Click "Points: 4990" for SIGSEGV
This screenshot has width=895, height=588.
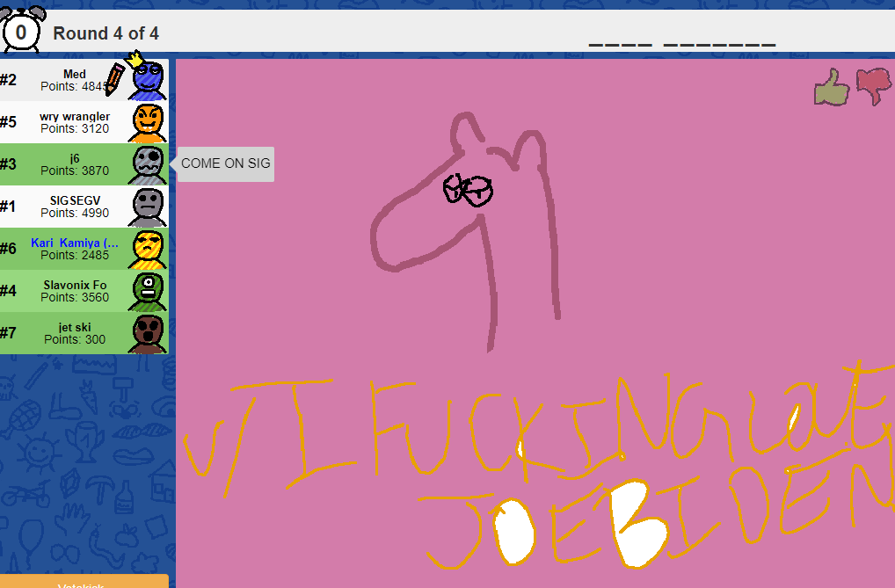pos(75,214)
